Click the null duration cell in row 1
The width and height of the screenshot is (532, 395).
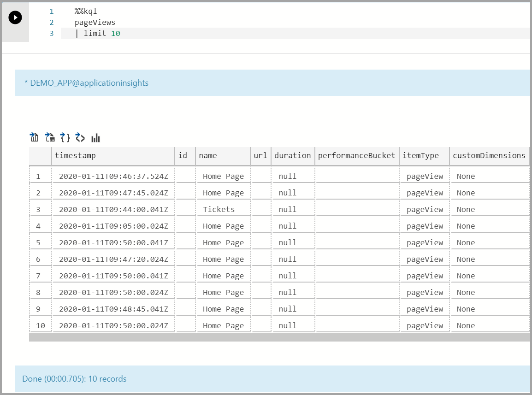287,176
